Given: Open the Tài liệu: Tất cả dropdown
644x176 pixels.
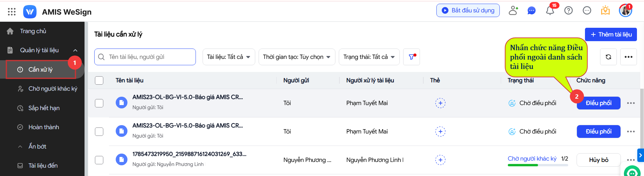Looking at the screenshot, I should (x=229, y=57).
